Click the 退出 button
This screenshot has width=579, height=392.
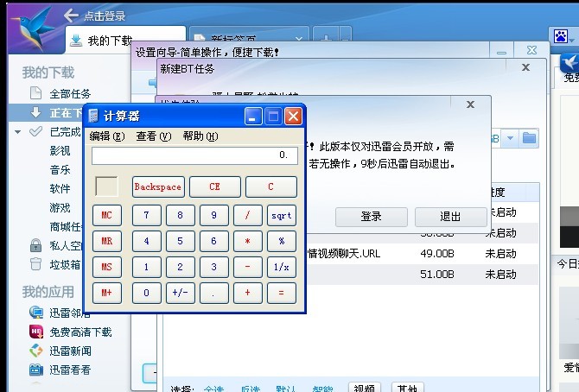pos(450,217)
